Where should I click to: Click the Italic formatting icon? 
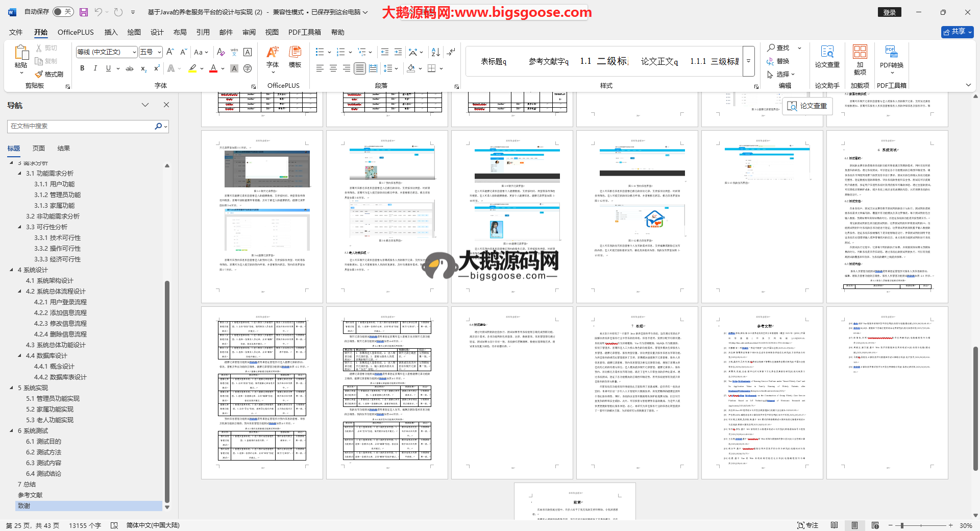[95, 68]
